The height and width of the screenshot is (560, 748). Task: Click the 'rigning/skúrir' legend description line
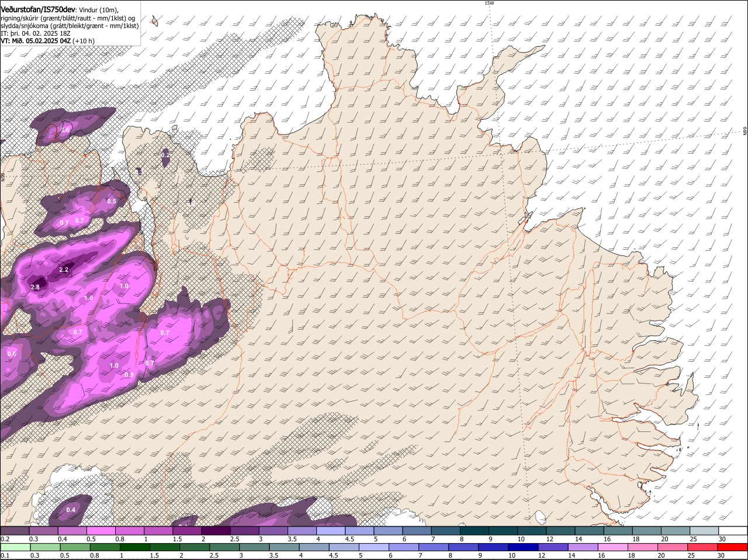click(68, 18)
